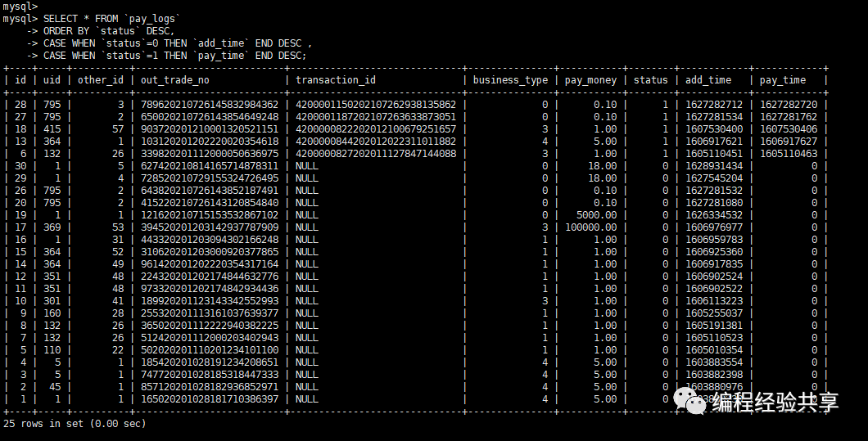Viewport: 868px width, 441px height.
Task: Select trade number 121620210715153532867102
Action: click(210, 215)
